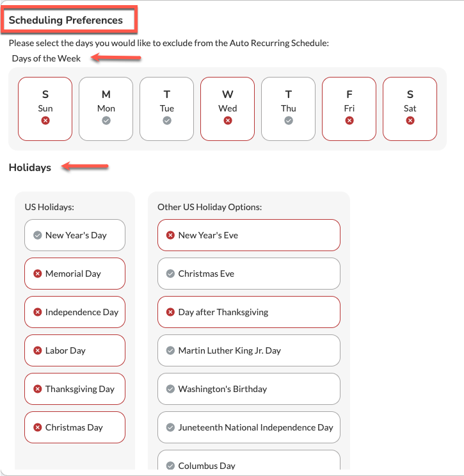Toggle Labor Day holiday exclusion

pos(75,350)
